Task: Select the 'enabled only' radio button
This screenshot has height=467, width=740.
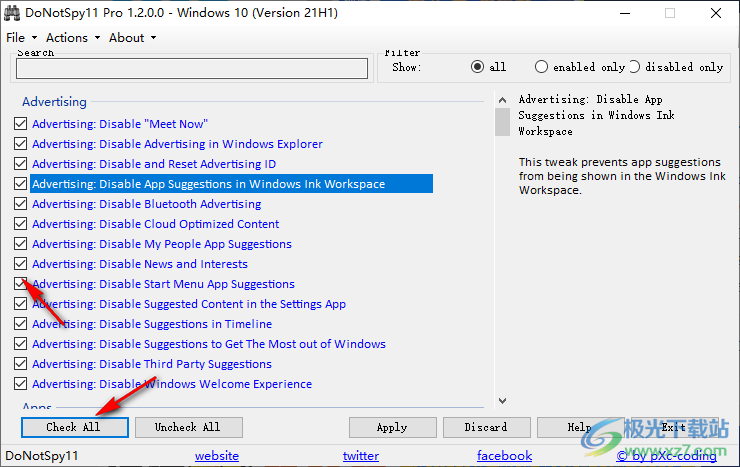Action: 541,67
